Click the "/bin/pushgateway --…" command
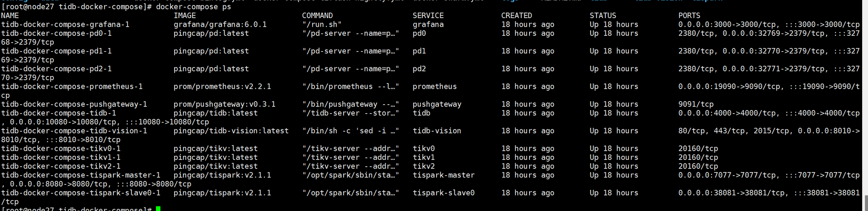The width and height of the screenshot is (868, 211). point(351,104)
